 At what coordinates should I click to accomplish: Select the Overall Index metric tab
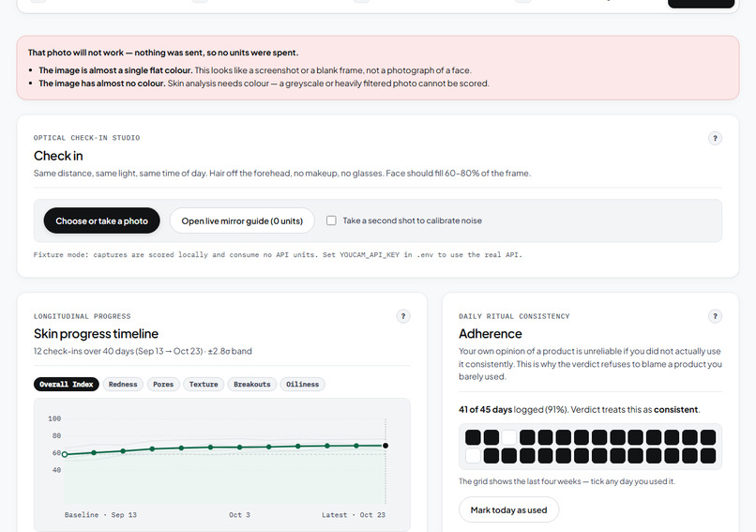point(66,385)
